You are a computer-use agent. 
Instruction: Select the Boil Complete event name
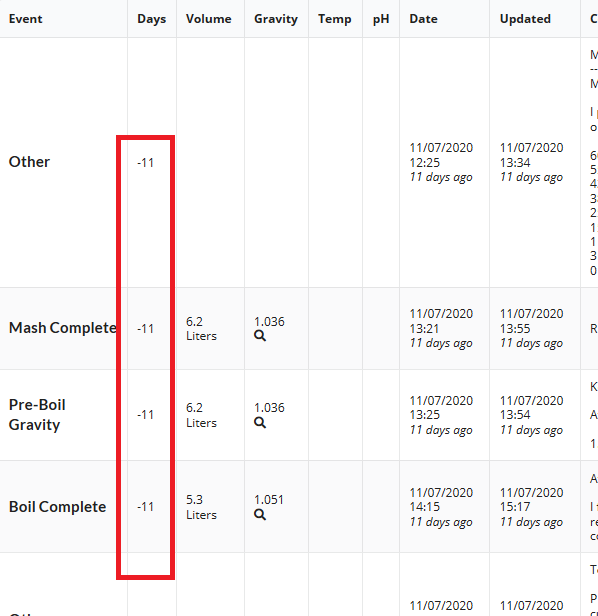(x=57, y=507)
